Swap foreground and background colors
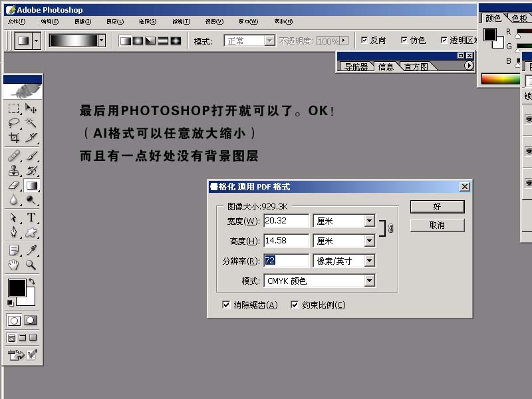Screen dimensions: 532x399 [32, 281]
